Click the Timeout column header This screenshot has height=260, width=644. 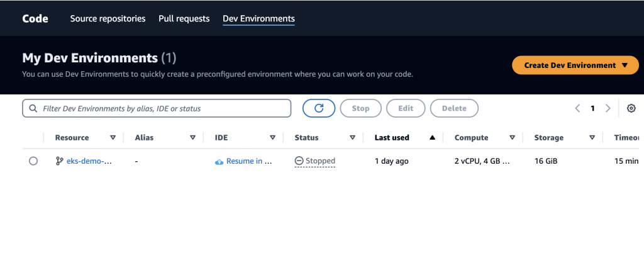[627, 138]
